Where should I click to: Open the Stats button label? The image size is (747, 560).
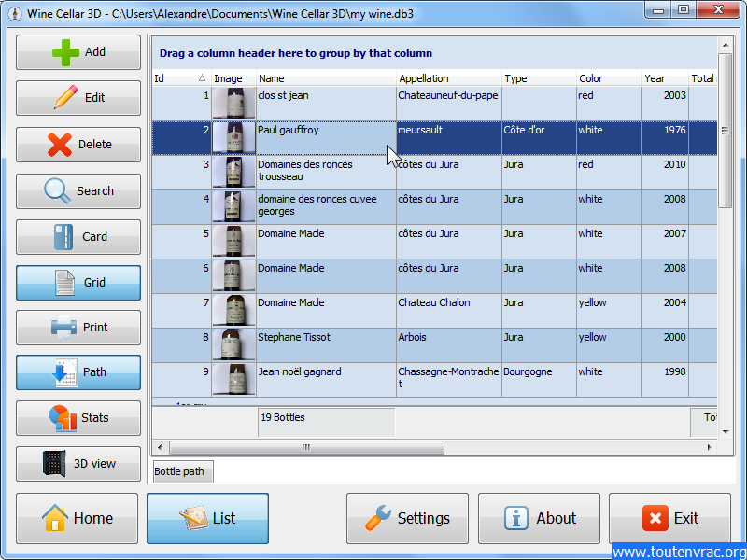coord(95,418)
